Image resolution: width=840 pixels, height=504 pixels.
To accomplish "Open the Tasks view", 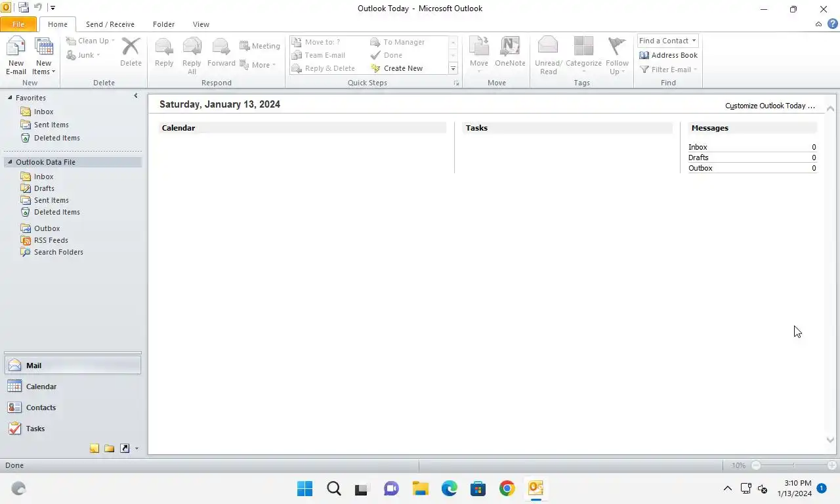I will coord(73,429).
